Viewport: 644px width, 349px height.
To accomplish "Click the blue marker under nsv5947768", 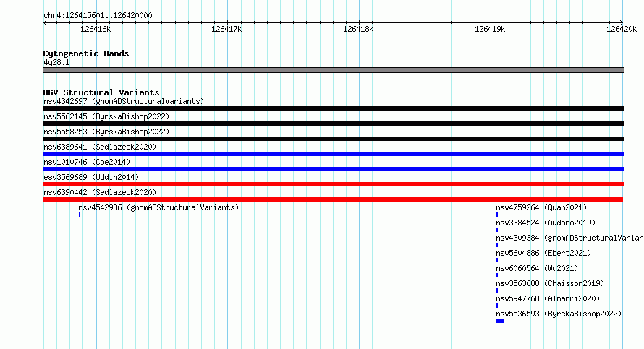I will click(497, 306).
